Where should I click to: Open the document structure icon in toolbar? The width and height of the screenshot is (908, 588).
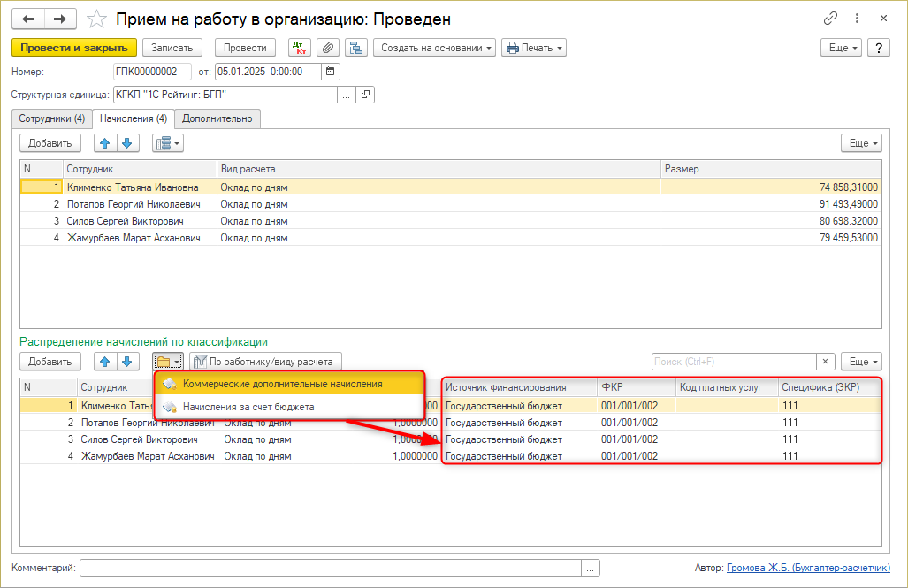tap(356, 48)
